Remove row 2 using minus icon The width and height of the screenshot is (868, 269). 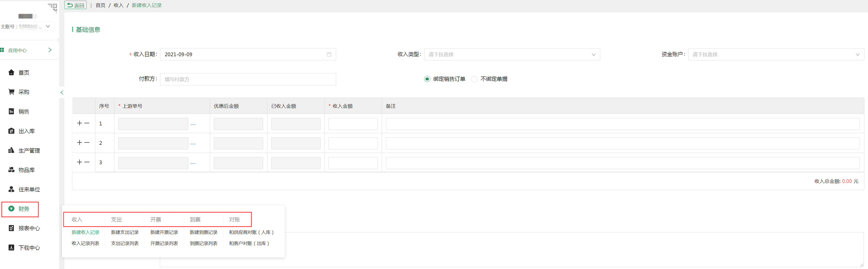pos(87,143)
